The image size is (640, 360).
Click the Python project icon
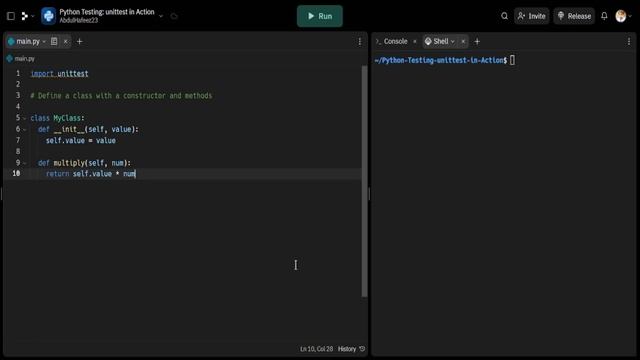tap(49, 16)
